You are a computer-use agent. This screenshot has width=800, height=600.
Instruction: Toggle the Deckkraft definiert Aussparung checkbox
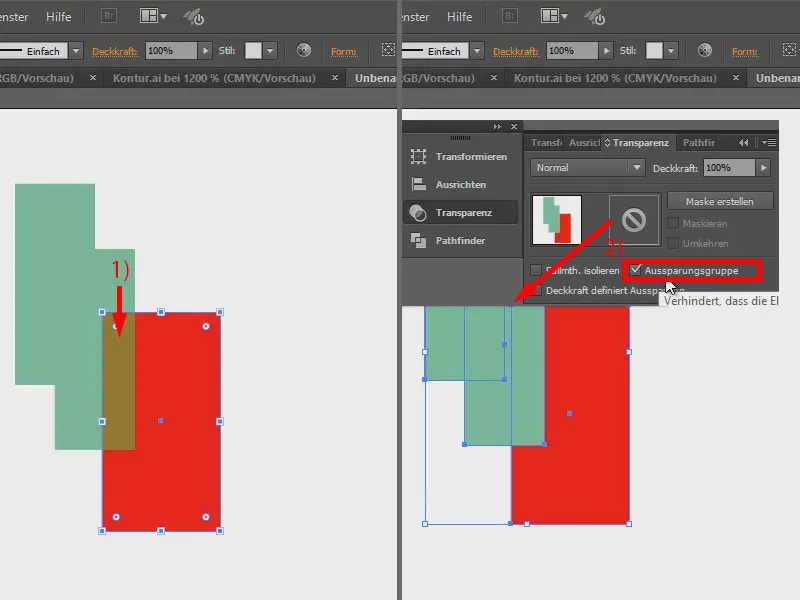(x=536, y=290)
